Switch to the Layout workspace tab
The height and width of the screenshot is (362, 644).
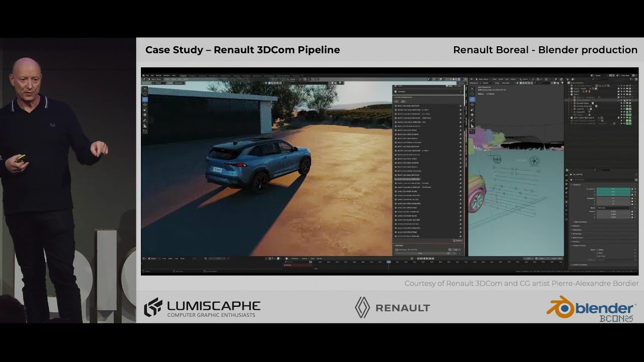(x=183, y=75)
